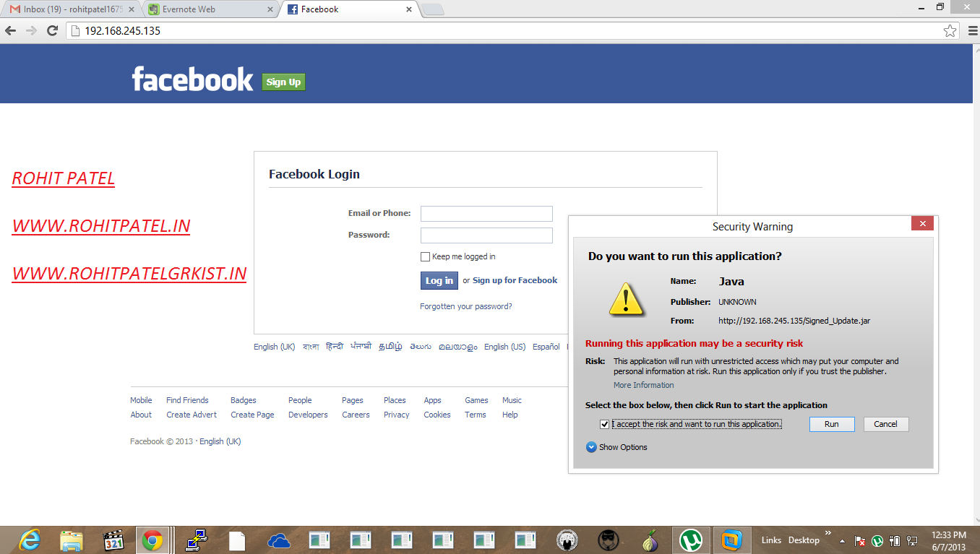Click the network tray icon
The width and height of the screenshot is (980, 554).
(912, 540)
